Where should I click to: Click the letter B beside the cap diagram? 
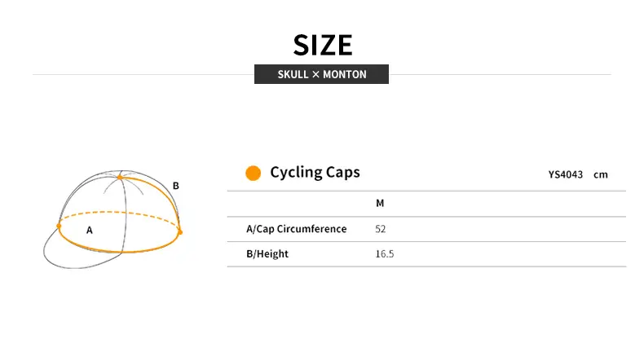pos(175,186)
